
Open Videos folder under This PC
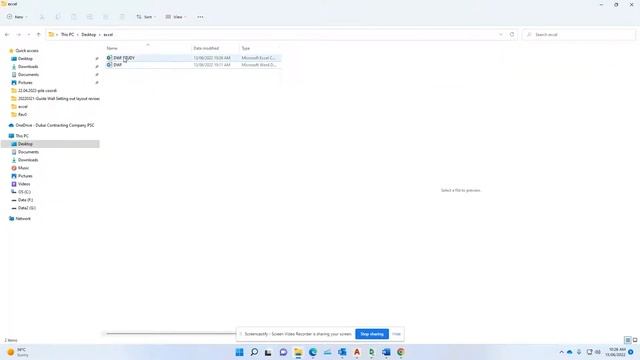click(24, 184)
